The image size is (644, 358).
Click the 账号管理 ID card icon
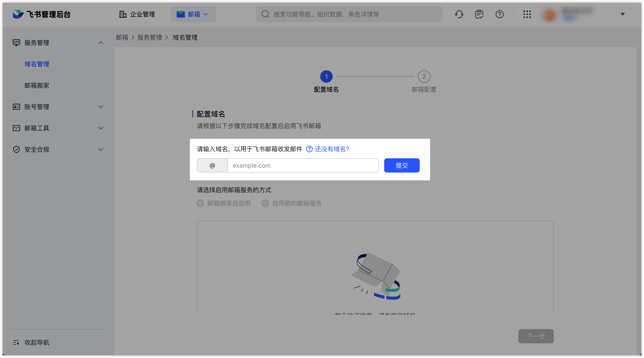[16, 107]
